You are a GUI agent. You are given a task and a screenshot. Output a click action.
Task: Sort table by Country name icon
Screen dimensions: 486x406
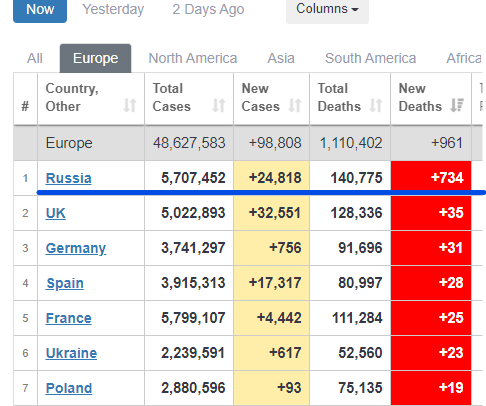point(130,106)
